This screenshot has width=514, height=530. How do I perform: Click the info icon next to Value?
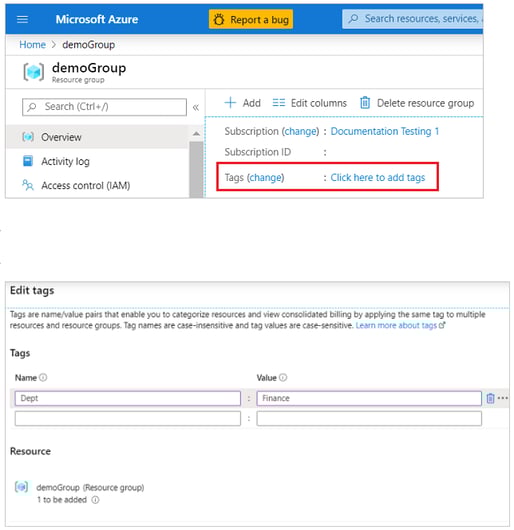coord(283,378)
